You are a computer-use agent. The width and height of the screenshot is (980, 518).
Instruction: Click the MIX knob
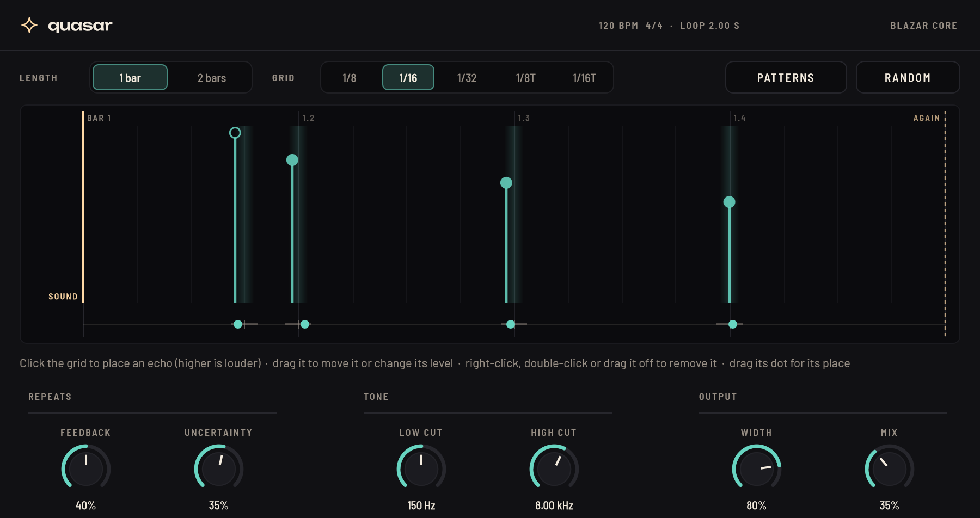(890, 468)
